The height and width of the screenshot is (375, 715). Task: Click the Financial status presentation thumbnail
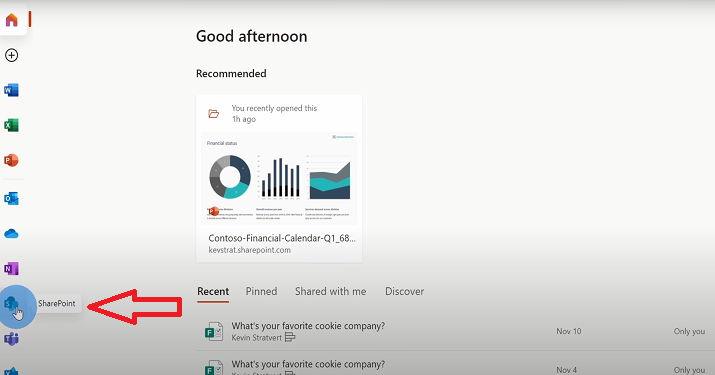[279, 178]
